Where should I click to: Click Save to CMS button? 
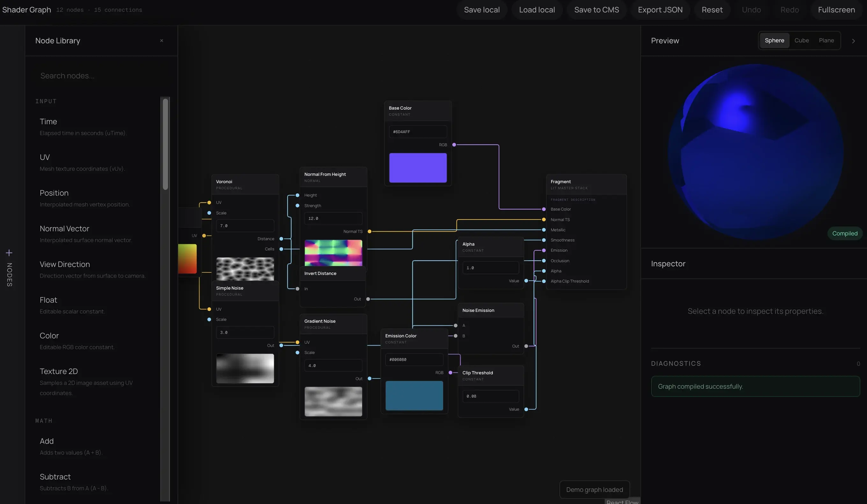tap(597, 10)
